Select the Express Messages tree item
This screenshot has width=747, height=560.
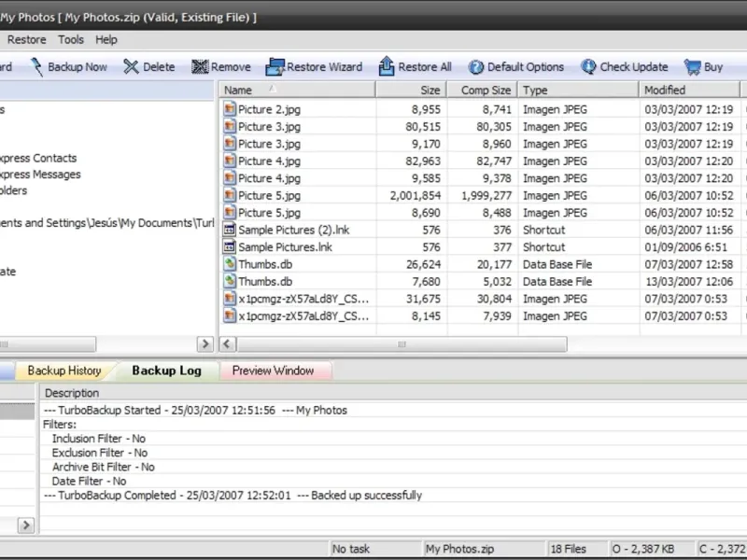coord(40,175)
